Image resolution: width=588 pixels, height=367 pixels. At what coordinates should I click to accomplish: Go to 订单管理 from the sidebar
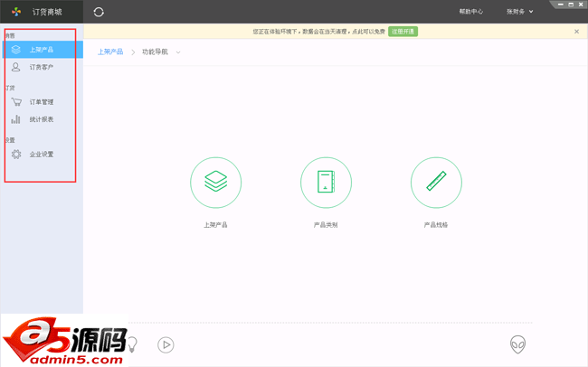click(x=41, y=102)
